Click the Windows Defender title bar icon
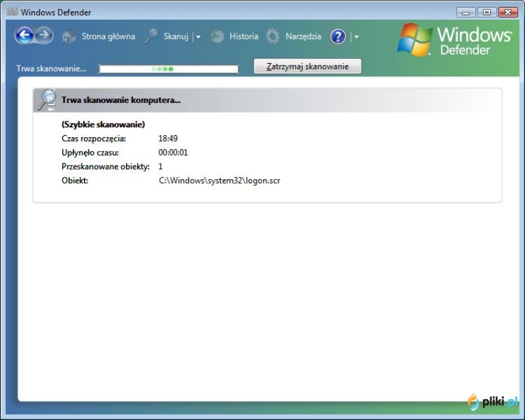This screenshot has height=420, width=525. click(12, 12)
